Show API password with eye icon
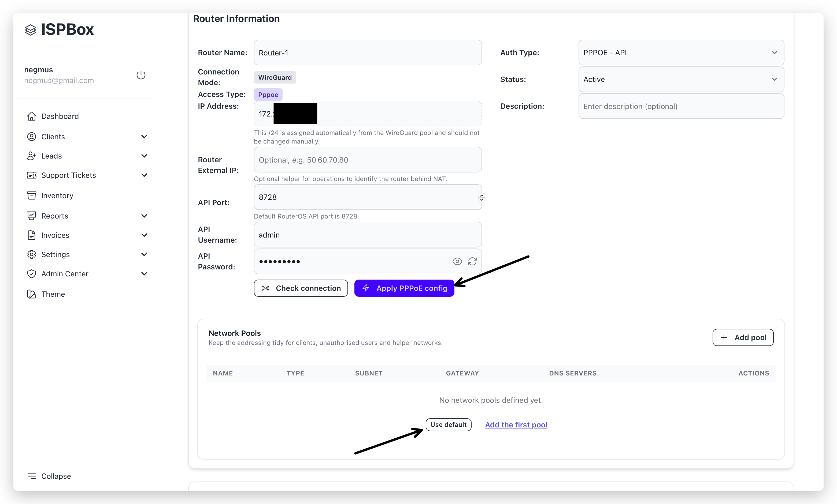This screenshot has width=837, height=504. click(x=457, y=261)
